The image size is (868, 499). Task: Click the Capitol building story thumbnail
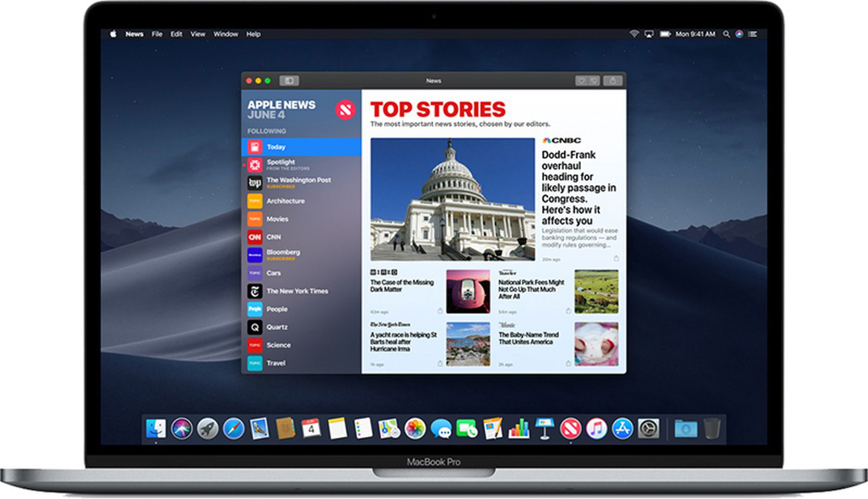[x=452, y=198]
